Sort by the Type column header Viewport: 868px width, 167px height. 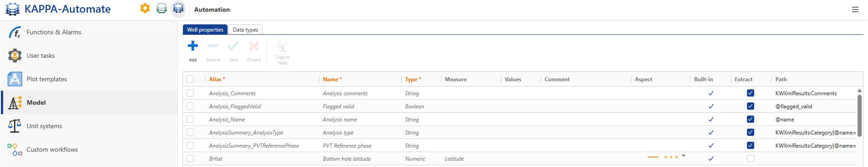point(413,79)
